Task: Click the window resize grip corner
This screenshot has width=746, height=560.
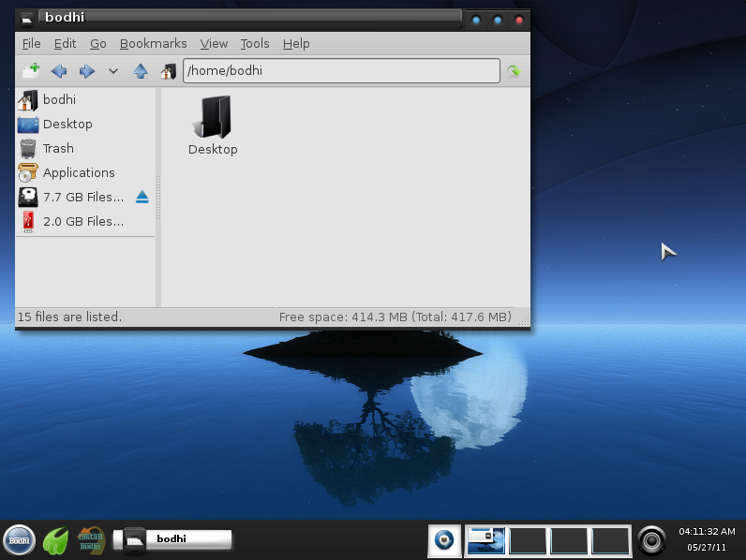Action: (524, 321)
